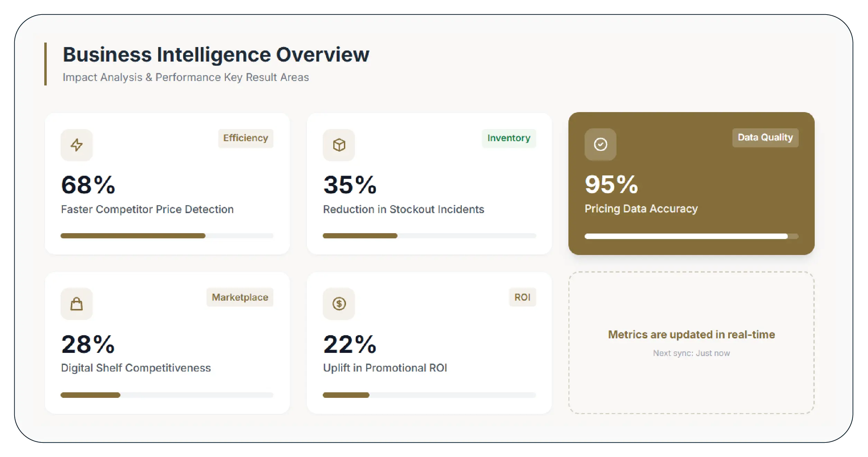The width and height of the screenshot is (868, 457).
Task: Click the shopping bag Marketplace icon
Action: tap(76, 304)
